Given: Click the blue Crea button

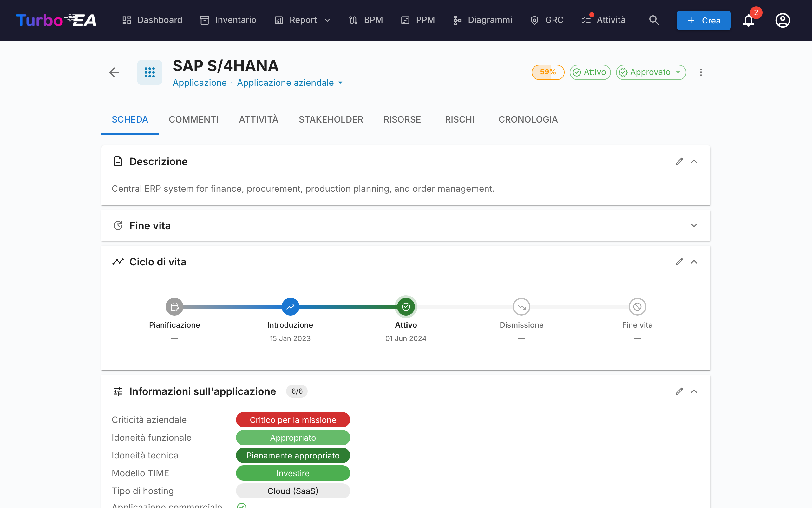Looking at the screenshot, I should point(704,20).
